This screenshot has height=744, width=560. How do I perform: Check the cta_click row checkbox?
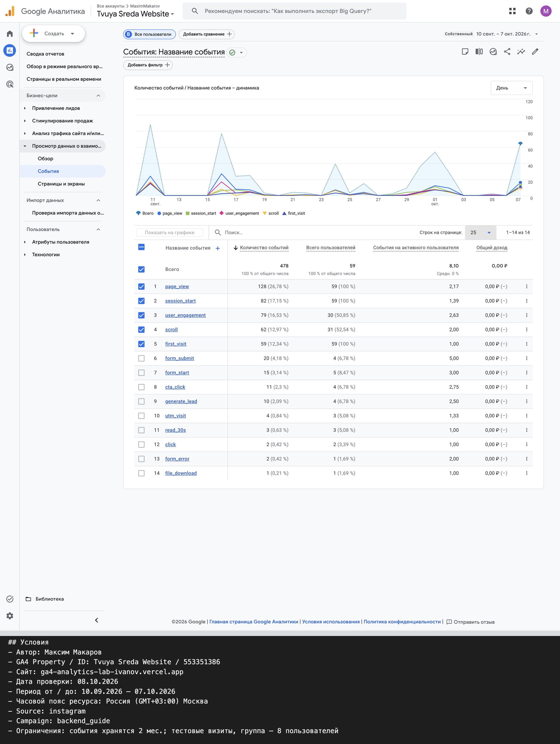[x=142, y=387]
